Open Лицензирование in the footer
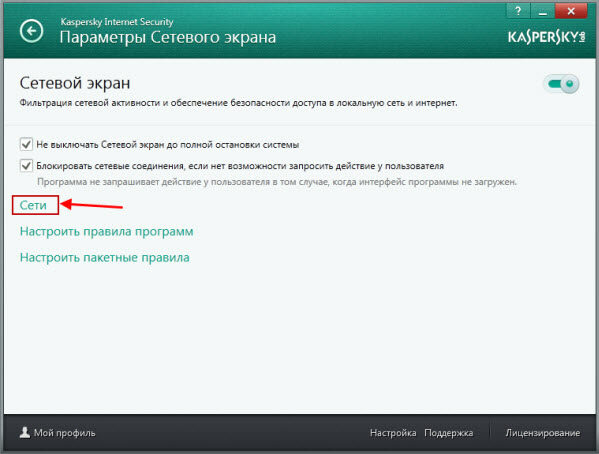The image size is (599, 454). click(x=543, y=433)
